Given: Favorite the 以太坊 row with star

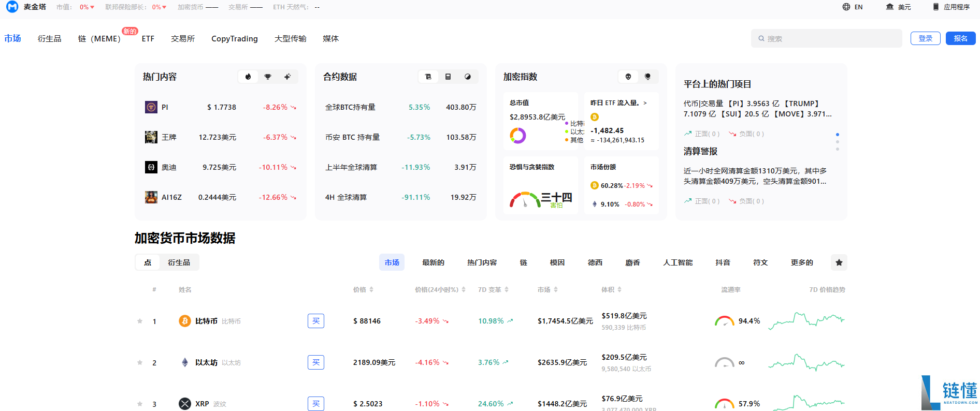Looking at the screenshot, I should pos(140,362).
